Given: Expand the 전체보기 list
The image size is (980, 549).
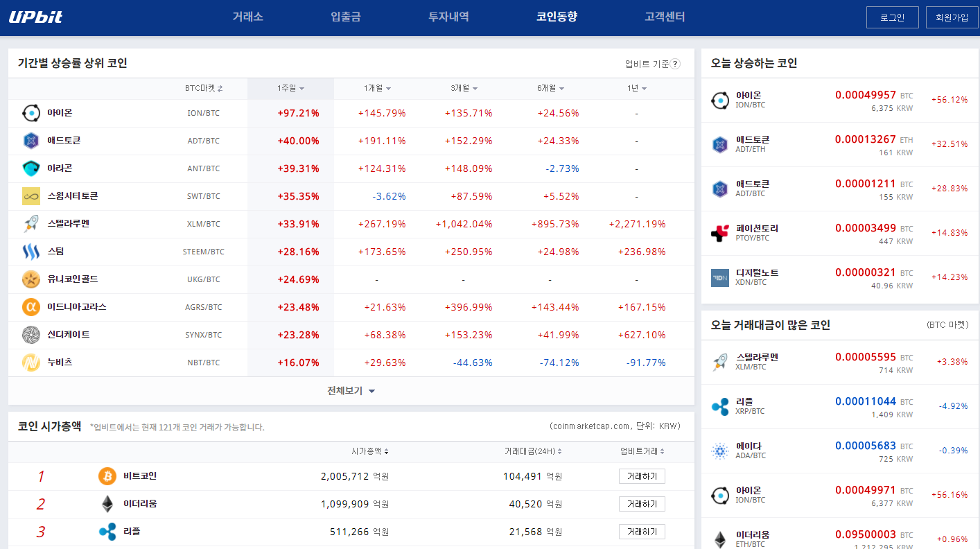Looking at the screenshot, I should click(x=349, y=390).
